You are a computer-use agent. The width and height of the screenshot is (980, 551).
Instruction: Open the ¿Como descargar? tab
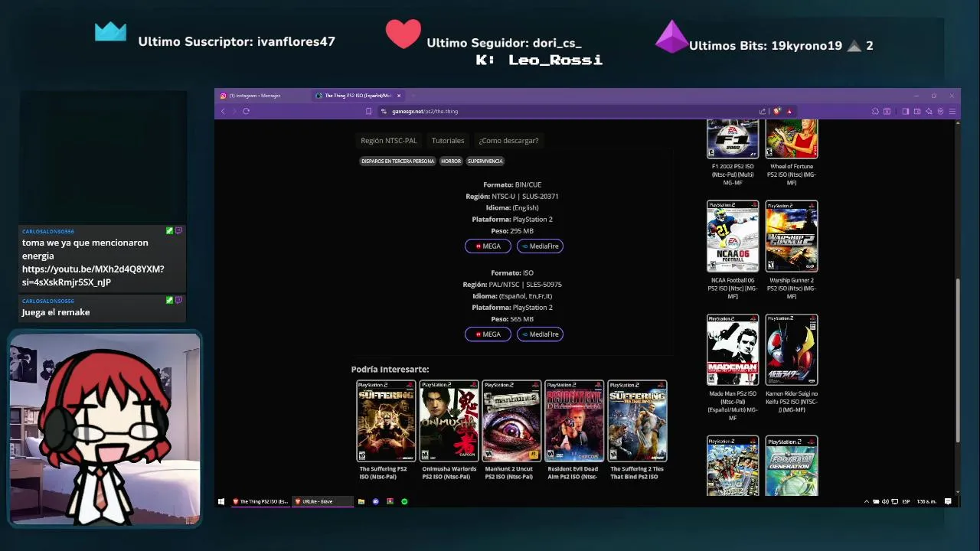coord(508,140)
